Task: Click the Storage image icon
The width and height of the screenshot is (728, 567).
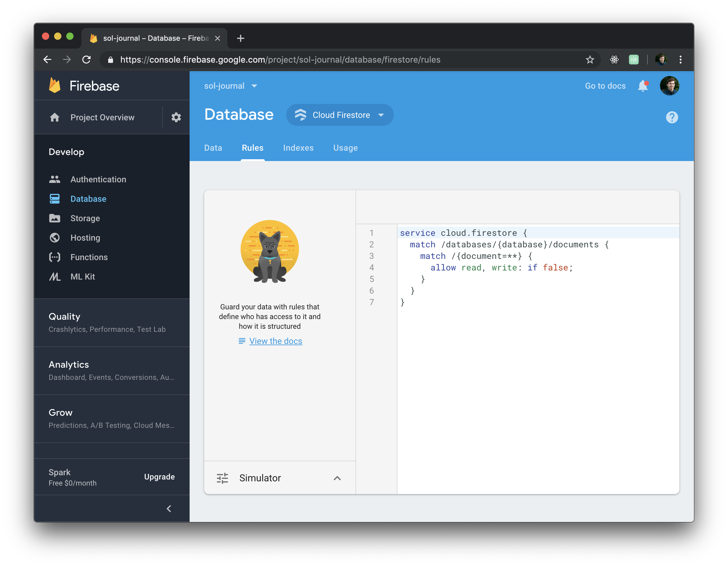Action: tap(55, 218)
